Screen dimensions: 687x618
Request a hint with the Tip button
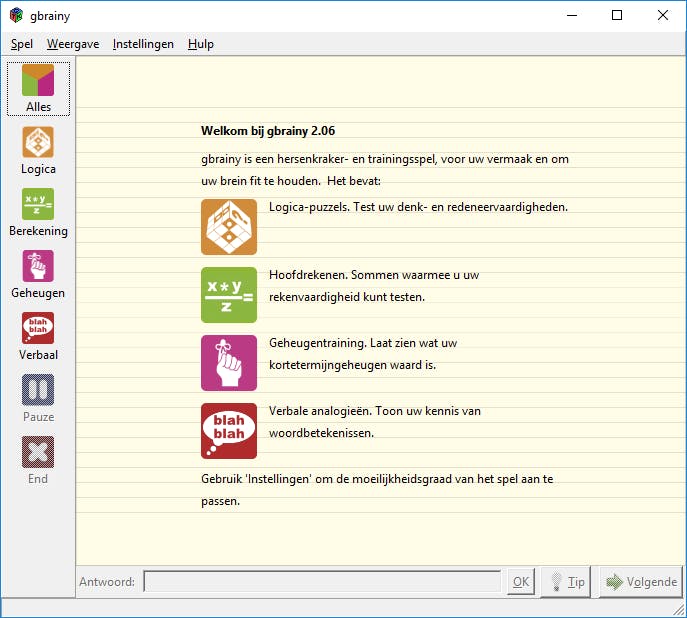pyautogui.click(x=566, y=582)
